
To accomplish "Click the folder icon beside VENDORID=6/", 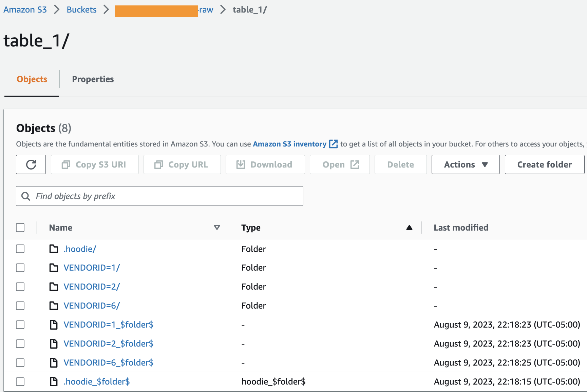I will (x=54, y=306).
